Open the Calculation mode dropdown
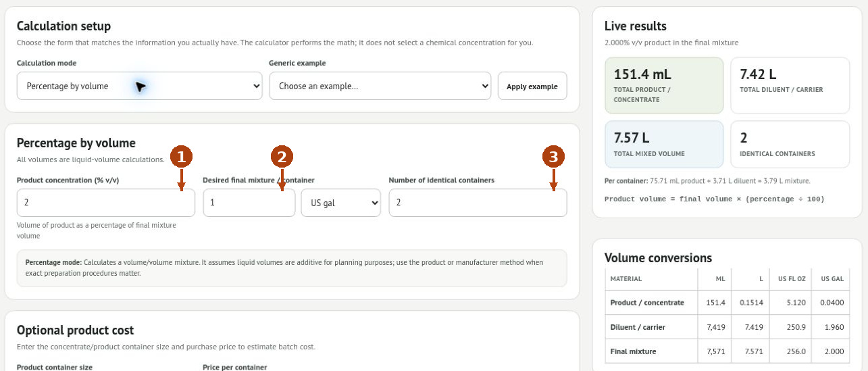This screenshot has width=868, height=371. [x=139, y=86]
